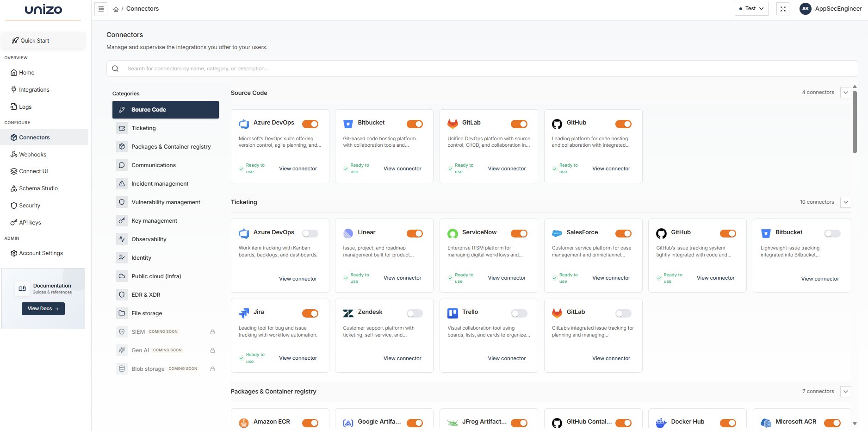868x431 pixels.
Task: Click the Key management key icon
Action: pos(122,221)
